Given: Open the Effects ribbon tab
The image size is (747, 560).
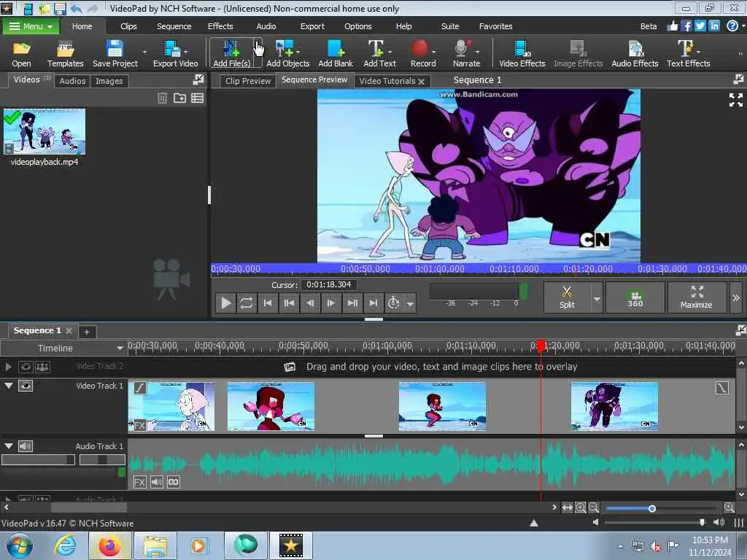Looking at the screenshot, I should click(x=220, y=26).
